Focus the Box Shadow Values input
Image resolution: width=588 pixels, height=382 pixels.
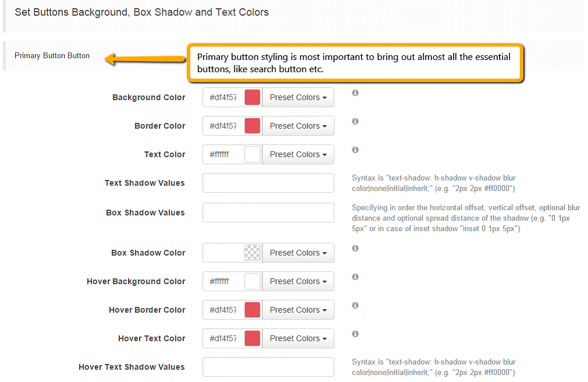(x=268, y=213)
